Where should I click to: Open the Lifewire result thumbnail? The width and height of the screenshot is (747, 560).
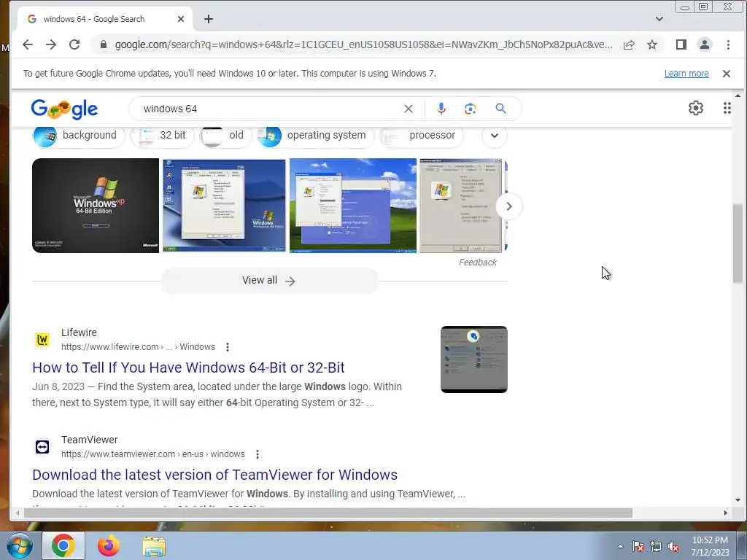coord(474,359)
